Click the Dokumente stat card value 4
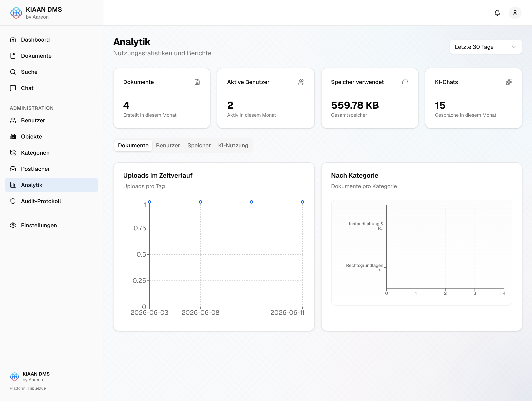 [126, 105]
